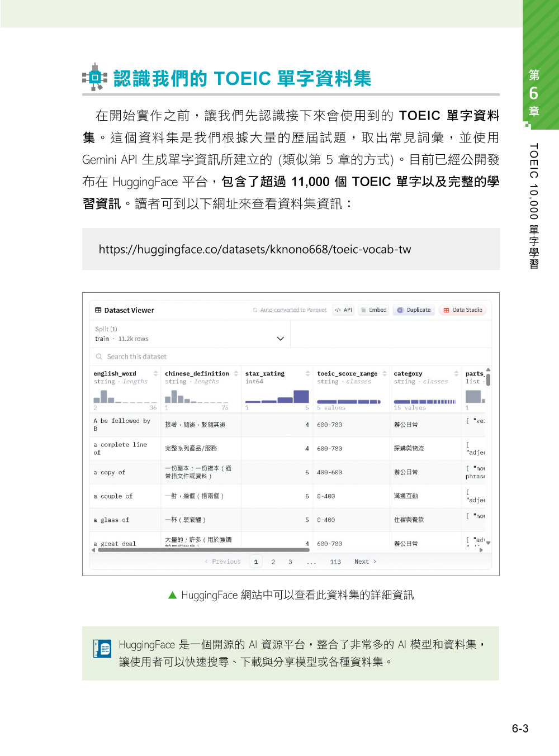Viewport: 559px width, 756px height.
Task: Expand the train split dropdown
Action: point(190,334)
